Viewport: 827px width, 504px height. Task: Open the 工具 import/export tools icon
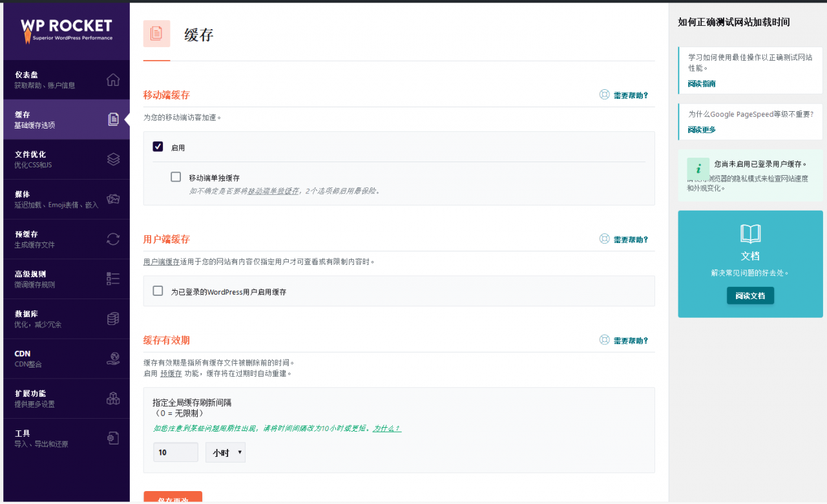tap(113, 437)
